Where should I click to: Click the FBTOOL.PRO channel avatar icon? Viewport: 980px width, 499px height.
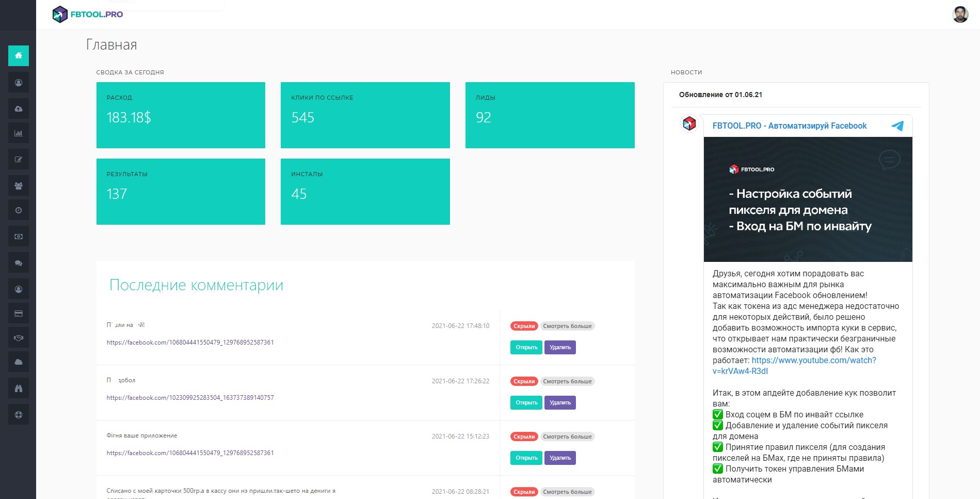click(x=689, y=123)
